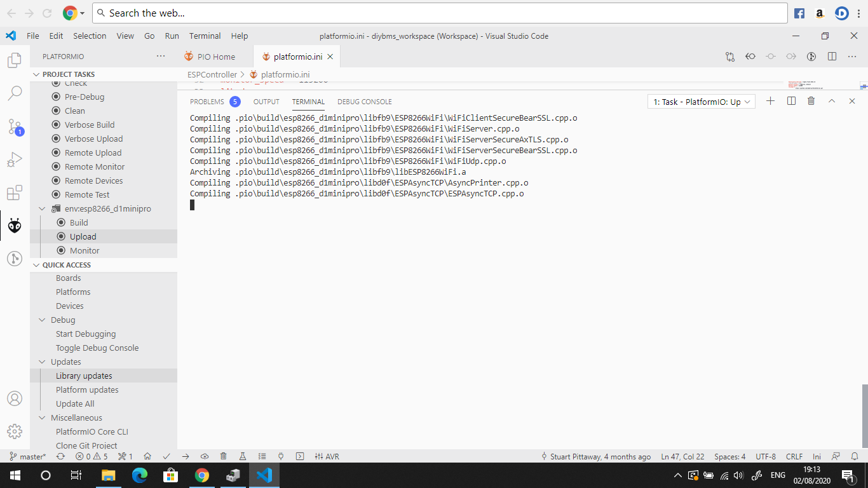The image size is (868, 488).
Task: Add a new terminal with plus icon
Action: (770, 101)
